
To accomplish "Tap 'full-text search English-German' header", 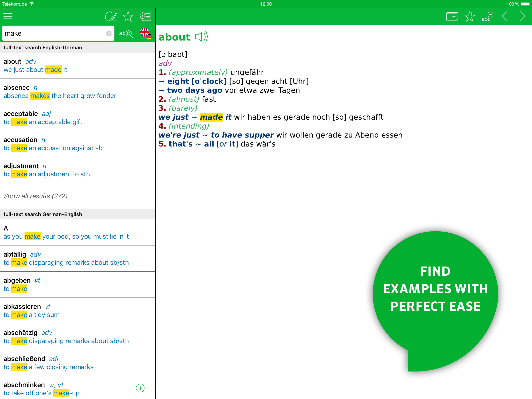I will (x=78, y=47).
